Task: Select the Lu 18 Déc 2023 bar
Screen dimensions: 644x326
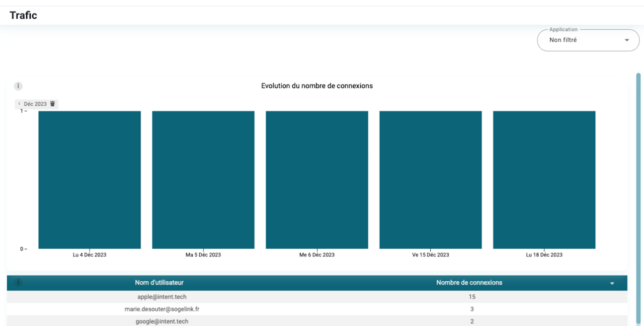Action: [x=544, y=180]
